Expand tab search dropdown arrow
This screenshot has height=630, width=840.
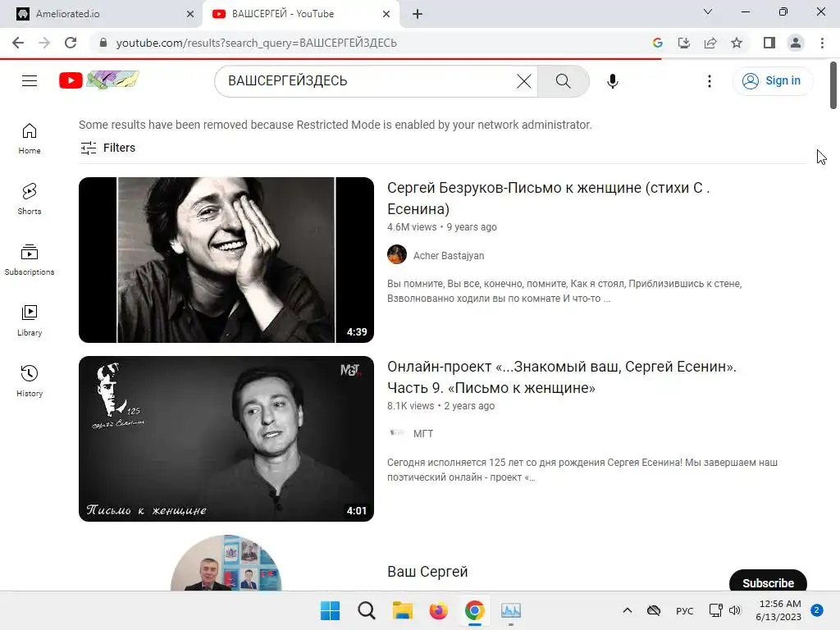(x=708, y=11)
